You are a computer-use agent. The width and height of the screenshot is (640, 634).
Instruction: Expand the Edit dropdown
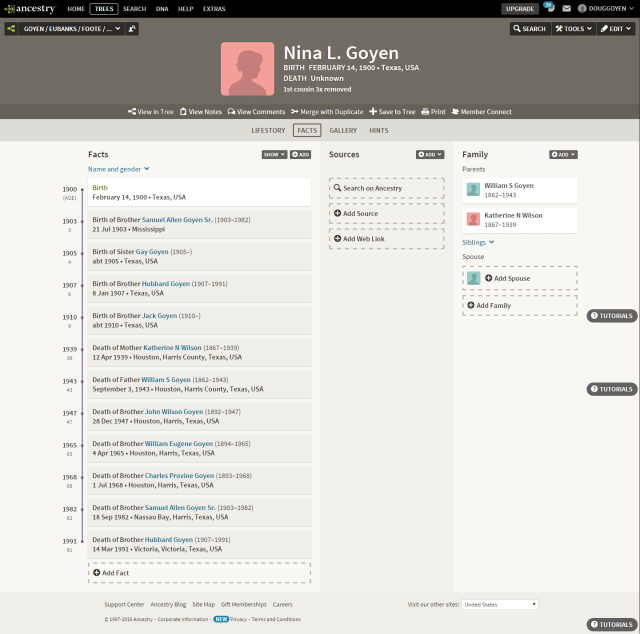pos(616,29)
